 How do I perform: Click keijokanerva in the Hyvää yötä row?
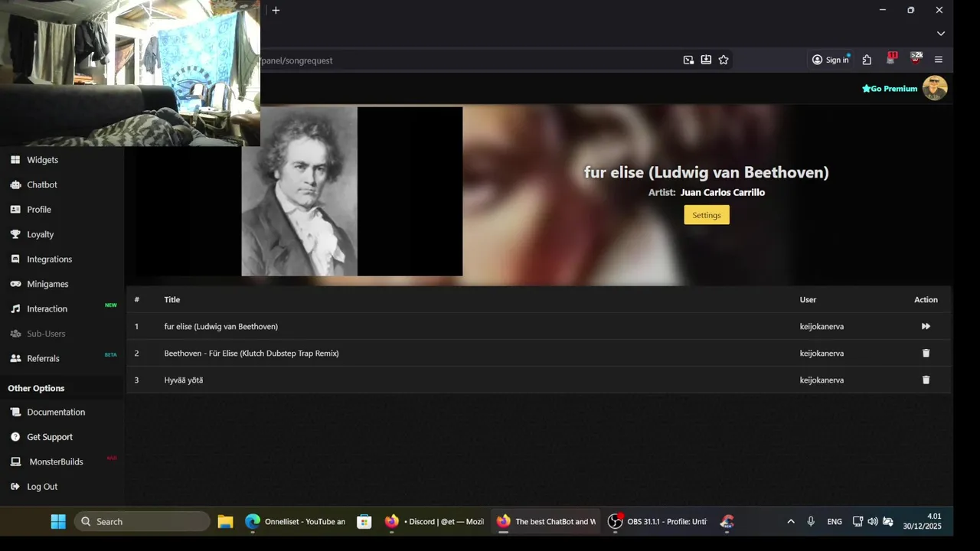(x=822, y=380)
